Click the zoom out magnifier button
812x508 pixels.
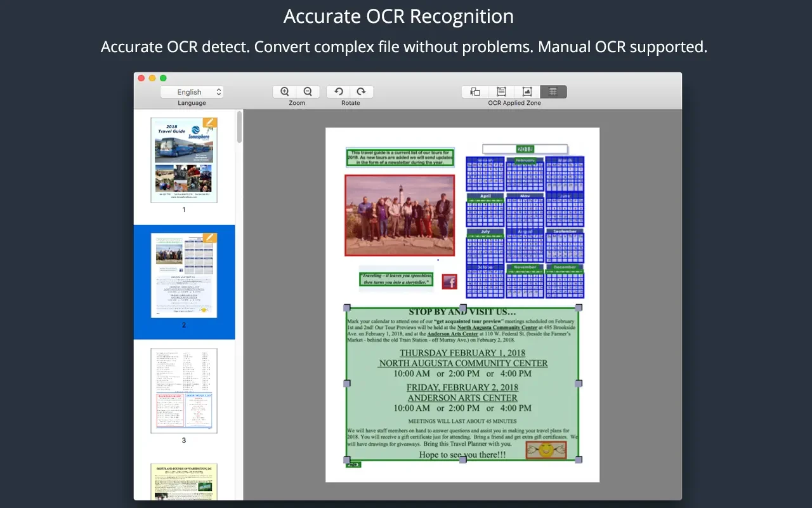pos(308,91)
